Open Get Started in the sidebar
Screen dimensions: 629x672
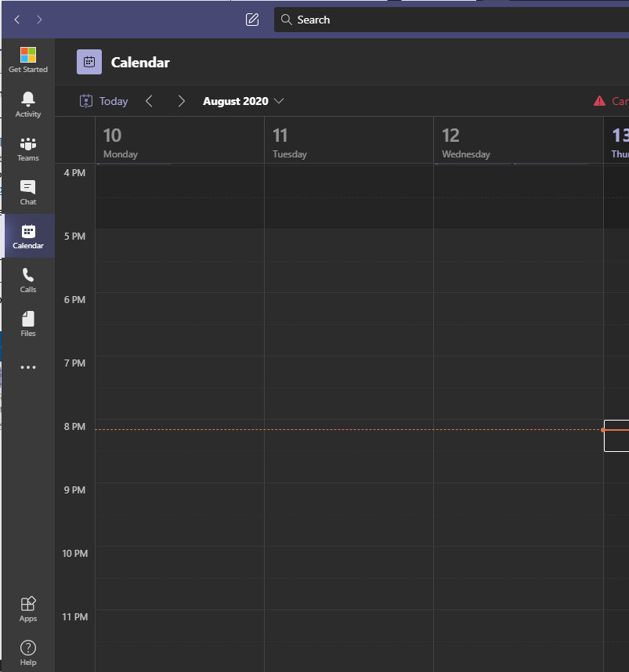[28, 60]
